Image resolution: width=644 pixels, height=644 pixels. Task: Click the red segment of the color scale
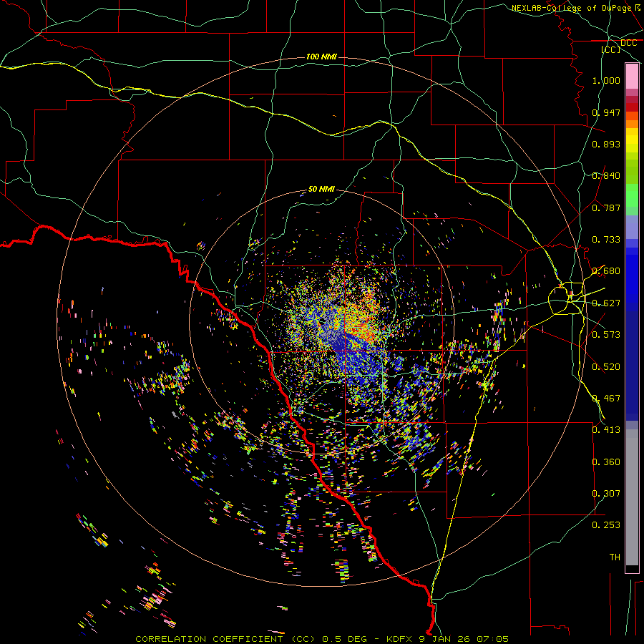632,107
